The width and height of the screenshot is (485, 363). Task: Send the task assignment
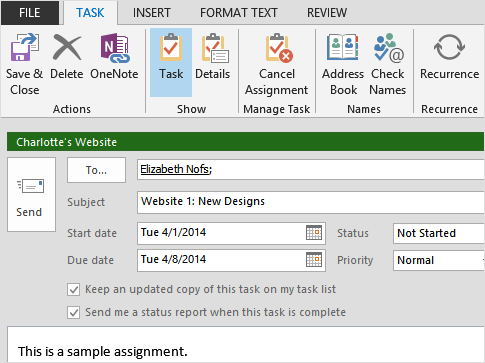31,194
